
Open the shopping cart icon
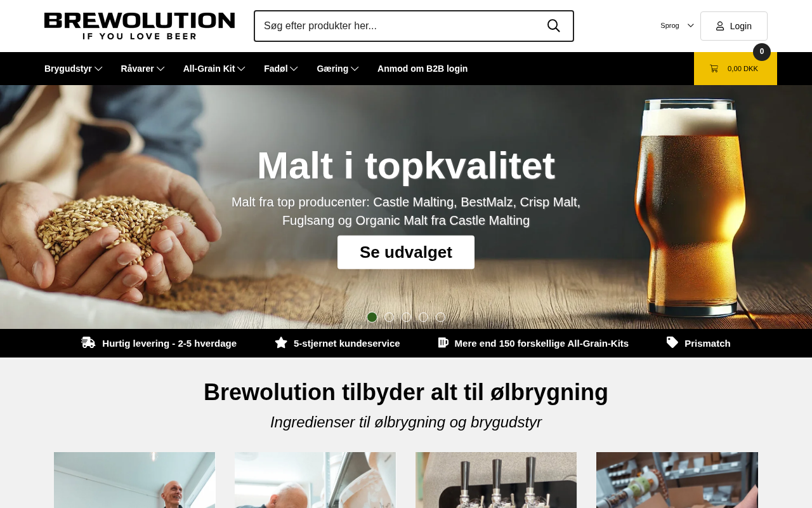point(714,69)
